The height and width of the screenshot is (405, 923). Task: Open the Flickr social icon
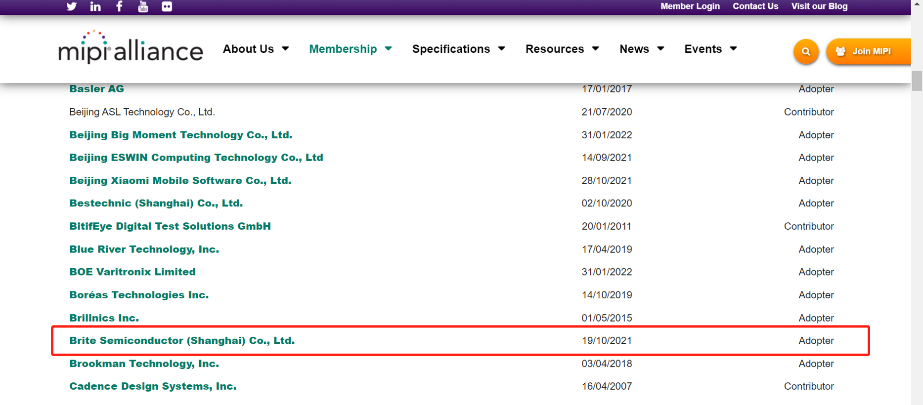click(166, 6)
